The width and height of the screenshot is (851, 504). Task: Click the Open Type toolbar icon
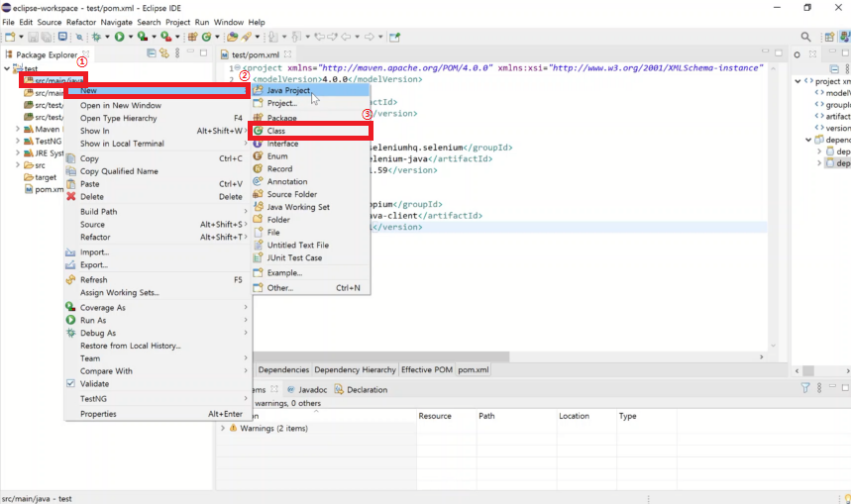pyautogui.click(x=232, y=37)
